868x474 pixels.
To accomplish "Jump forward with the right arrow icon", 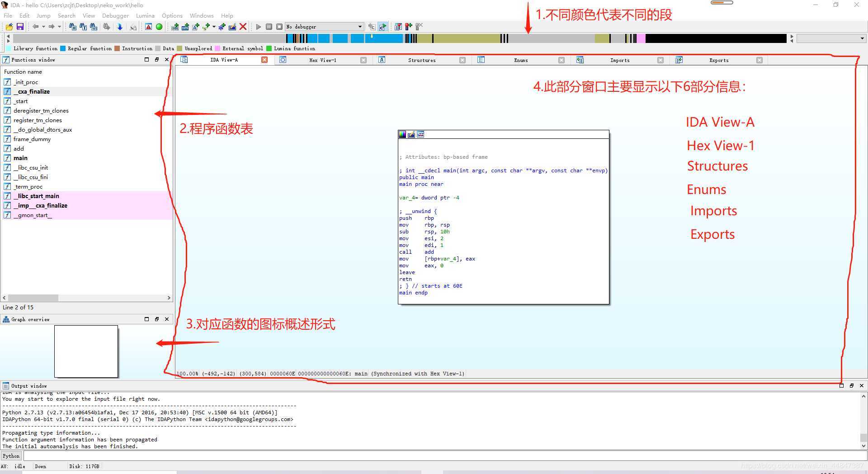I will [51, 27].
